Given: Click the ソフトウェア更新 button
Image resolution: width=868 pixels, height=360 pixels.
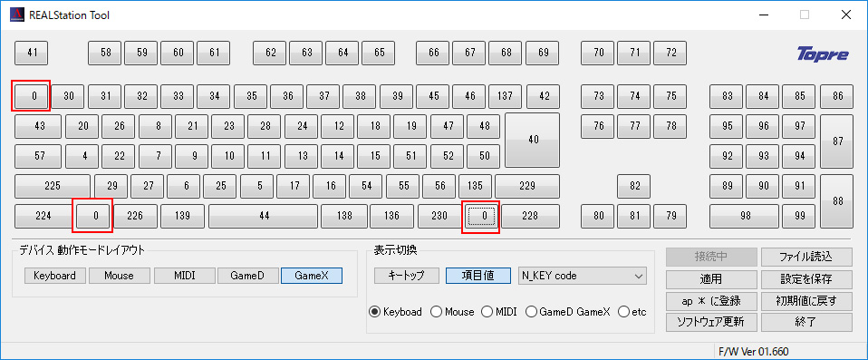Looking at the screenshot, I should coord(710,322).
